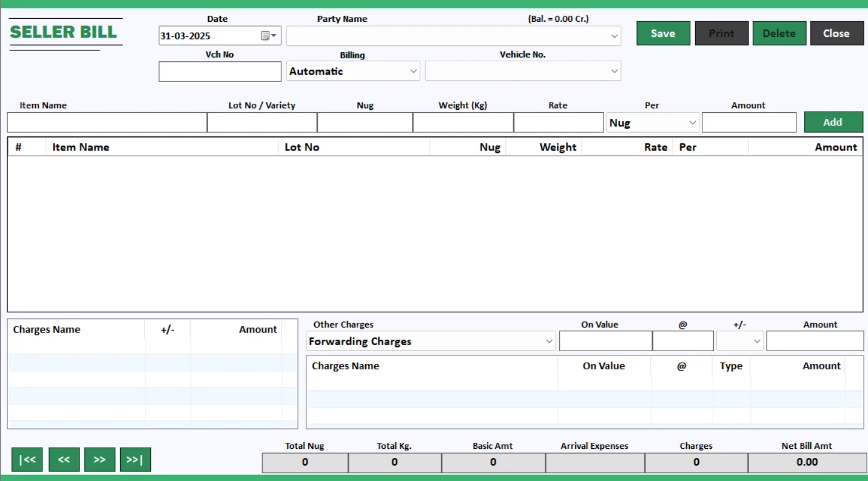Jump to the last bill record
The height and width of the screenshot is (481, 868).
click(135, 460)
